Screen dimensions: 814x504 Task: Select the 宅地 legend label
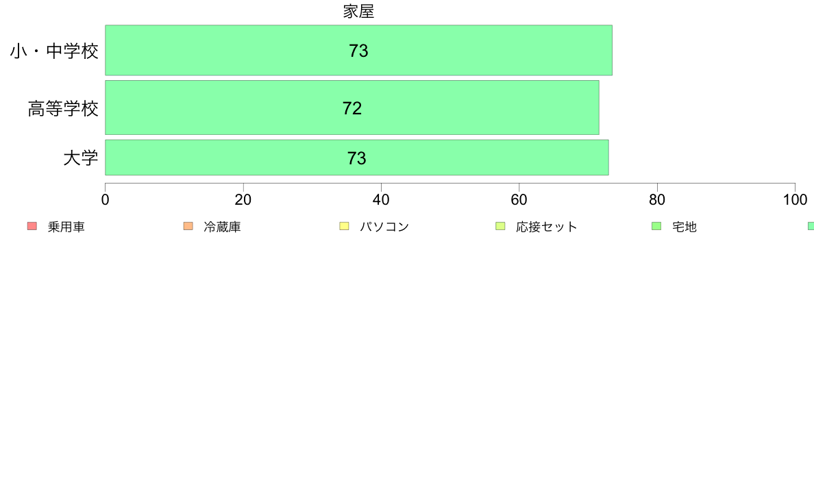[684, 227]
